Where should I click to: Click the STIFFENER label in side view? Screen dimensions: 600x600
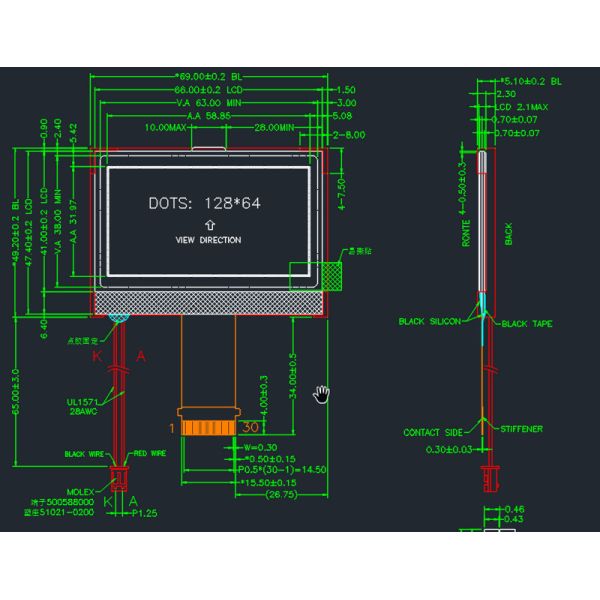520,429
